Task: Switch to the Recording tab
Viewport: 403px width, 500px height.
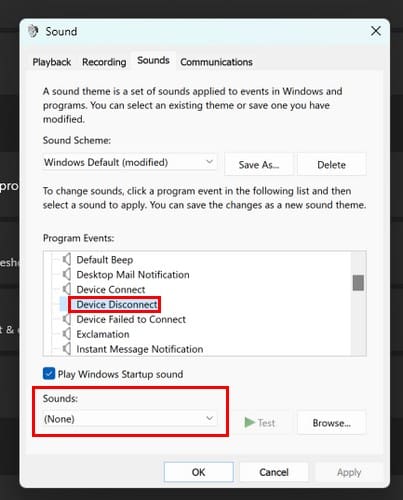Action: click(104, 62)
